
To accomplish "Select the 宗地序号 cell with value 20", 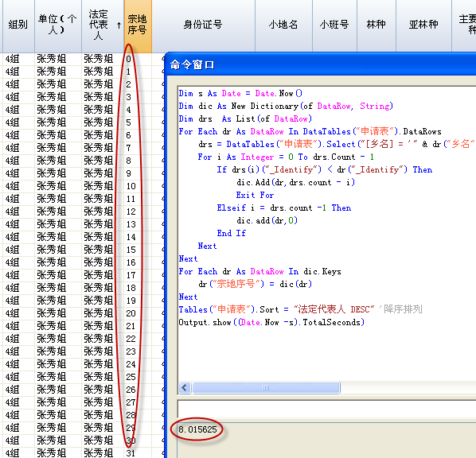I will [138, 313].
